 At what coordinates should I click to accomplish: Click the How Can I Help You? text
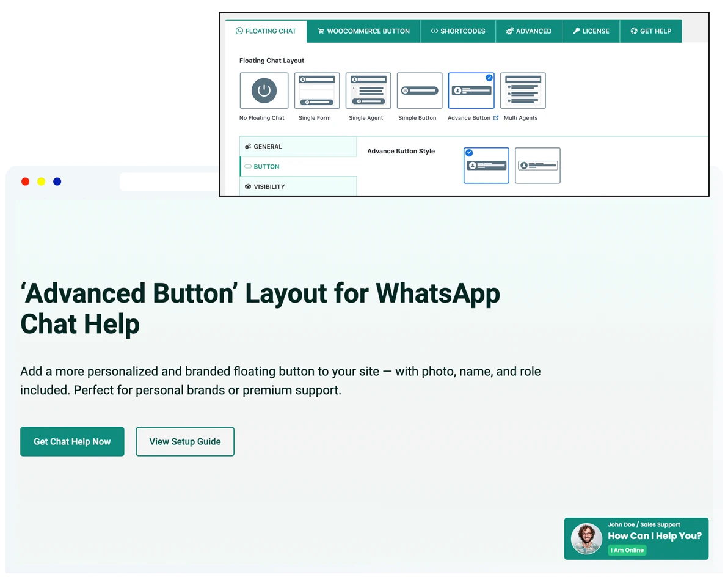655,535
